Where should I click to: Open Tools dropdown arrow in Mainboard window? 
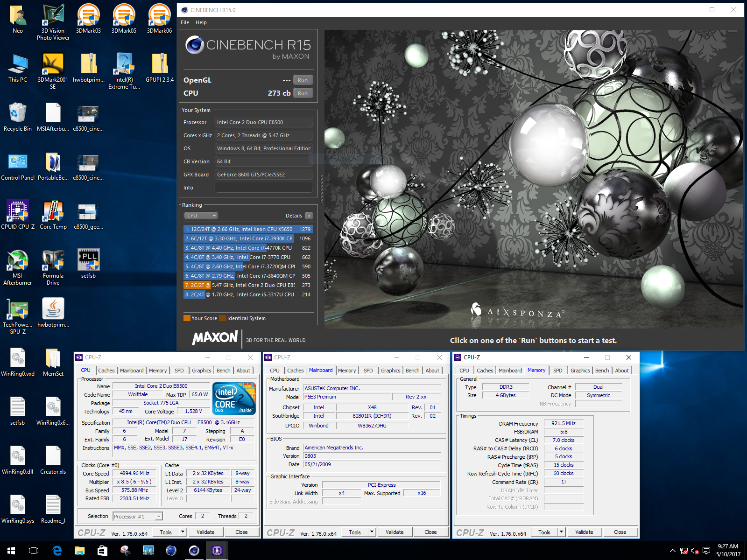click(372, 532)
